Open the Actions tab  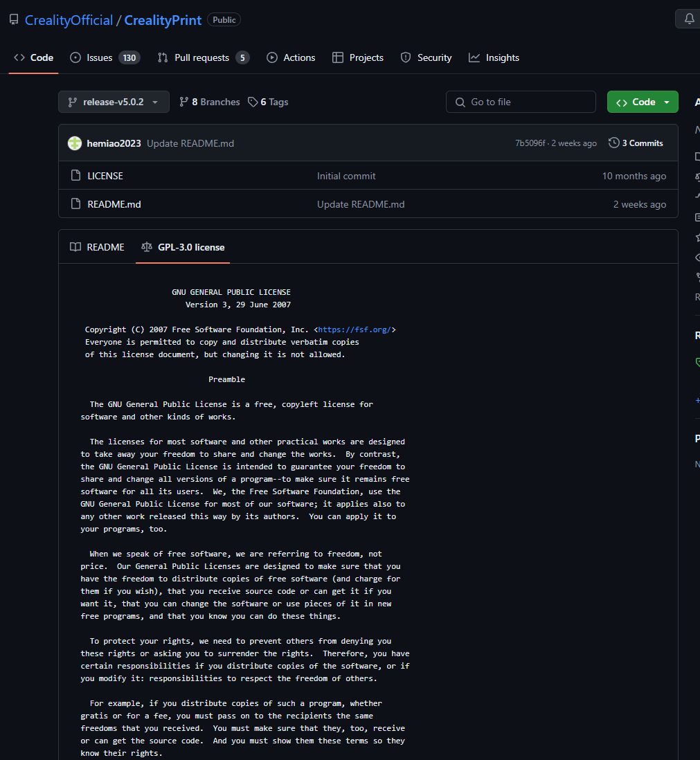pyautogui.click(x=291, y=57)
